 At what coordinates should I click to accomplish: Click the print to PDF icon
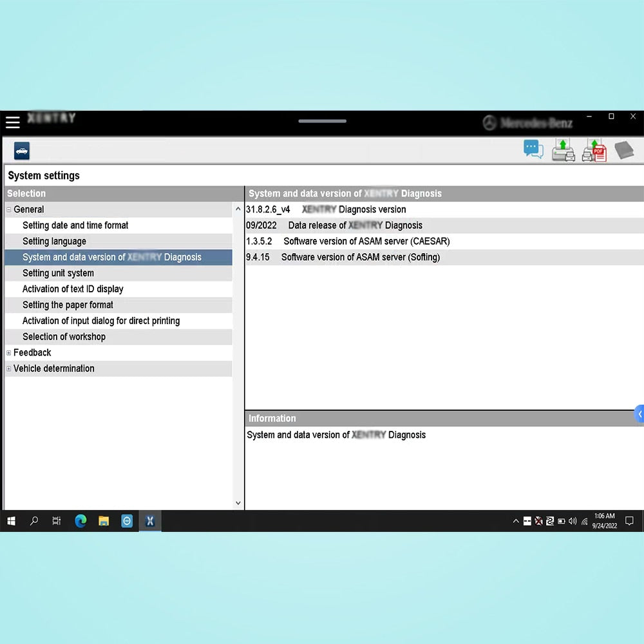(594, 150)
